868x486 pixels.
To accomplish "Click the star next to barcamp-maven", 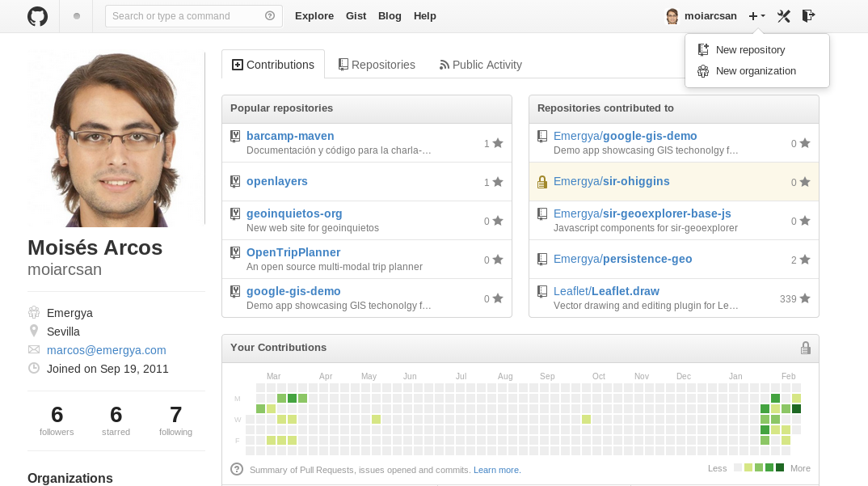I will click(498, 143).
